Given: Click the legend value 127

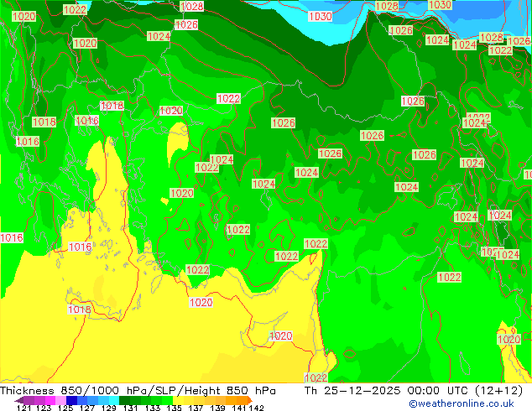Looking at the screenshot, I should pyautogui.click(x=87, y=408).
